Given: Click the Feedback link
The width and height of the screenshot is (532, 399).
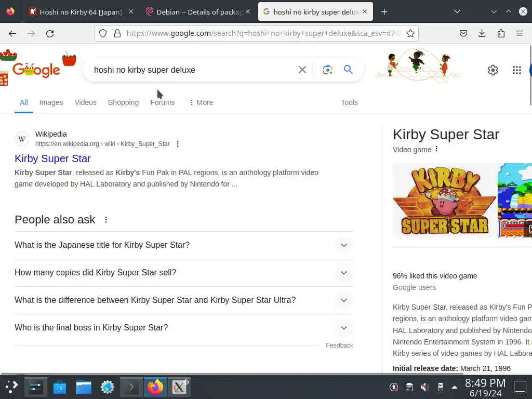Looking at the screenshot, I should click(339, 345).
